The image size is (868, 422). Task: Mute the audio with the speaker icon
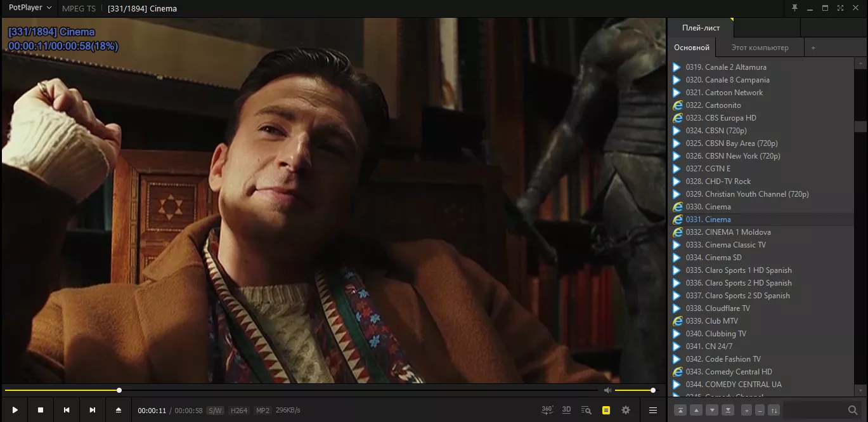(x=607, y=390)
